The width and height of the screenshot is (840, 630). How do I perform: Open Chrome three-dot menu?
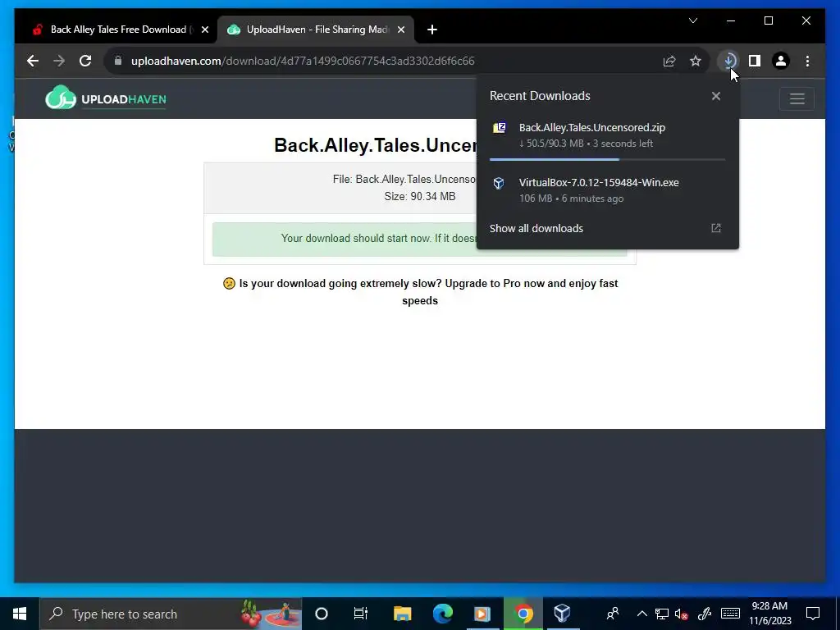point(807,61)
